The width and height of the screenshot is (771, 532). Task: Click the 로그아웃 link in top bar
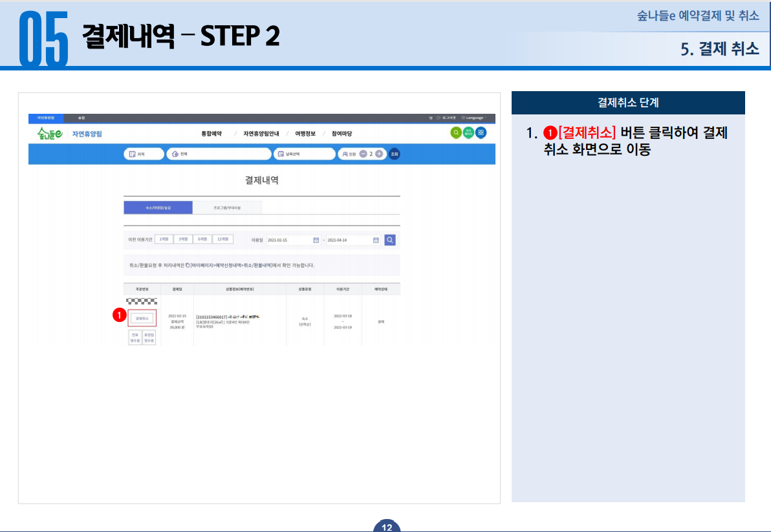coord(446,118)
